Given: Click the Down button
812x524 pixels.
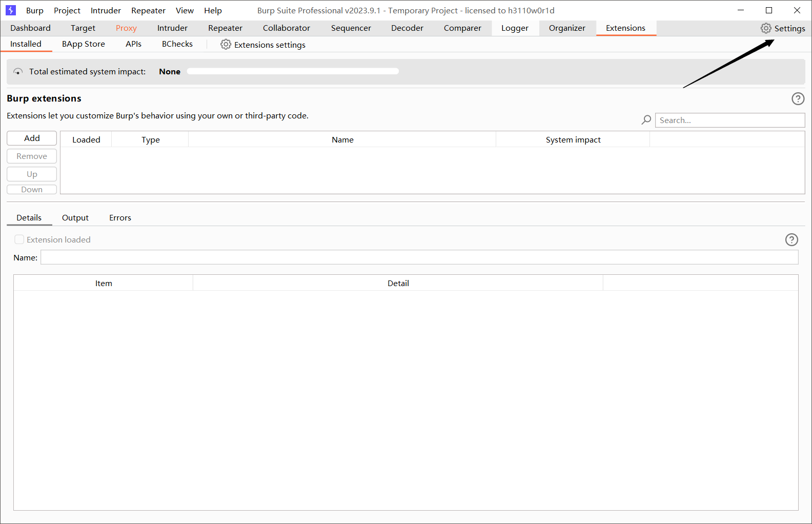Looking at the screenshot, I should click(32, 190).
